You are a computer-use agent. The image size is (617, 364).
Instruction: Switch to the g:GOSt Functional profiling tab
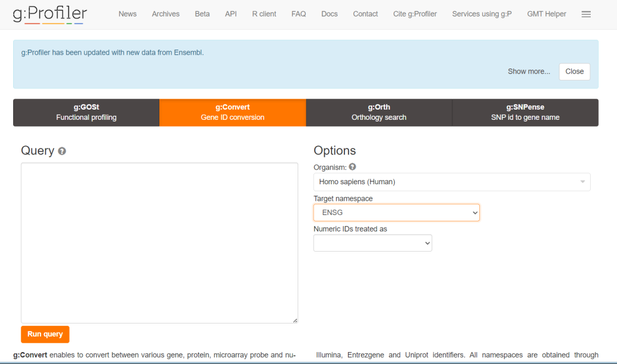tap(86, 112)
